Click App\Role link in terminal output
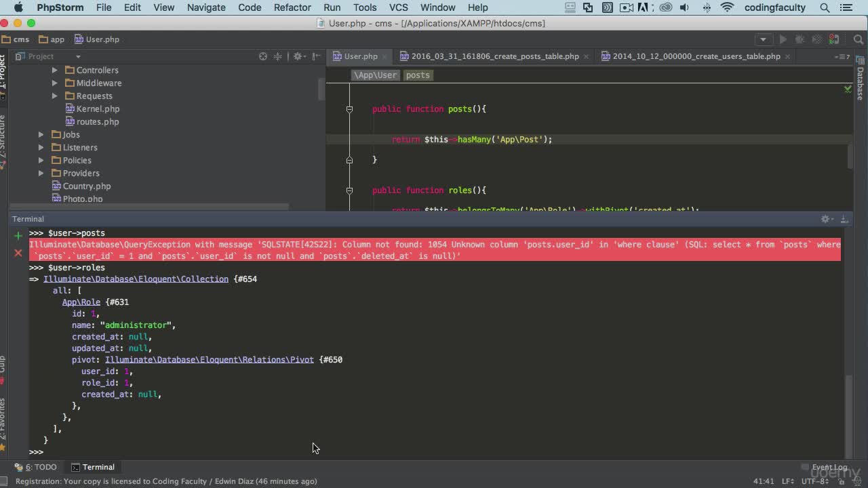The width and height of the screenshot is (868, 488). pyautogui.click(x=81, y=302)
